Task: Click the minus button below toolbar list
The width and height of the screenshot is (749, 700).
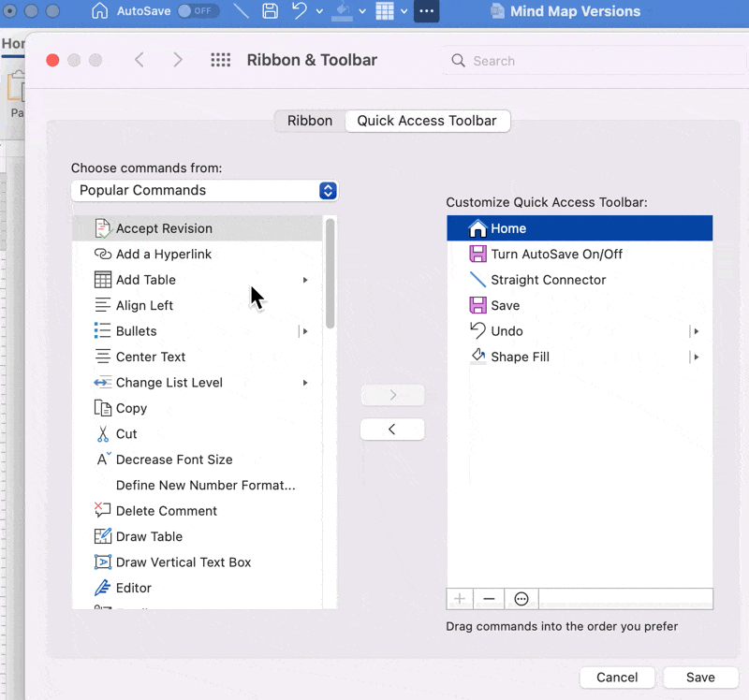Action: coord(489,599)
